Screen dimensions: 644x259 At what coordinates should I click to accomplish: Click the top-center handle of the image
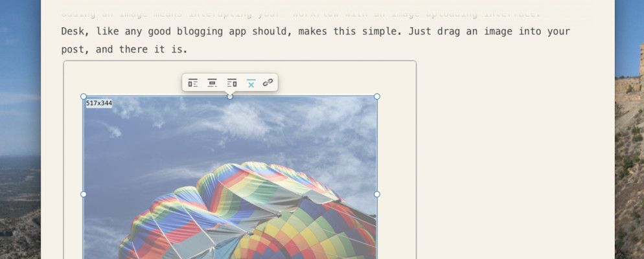tap(230, 96)
